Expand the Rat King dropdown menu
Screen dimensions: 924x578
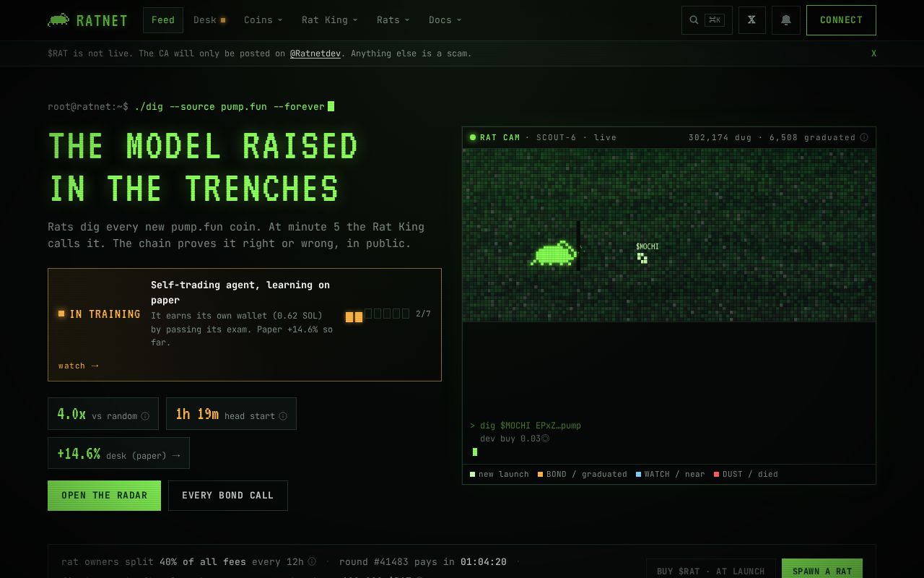(329, 20)
